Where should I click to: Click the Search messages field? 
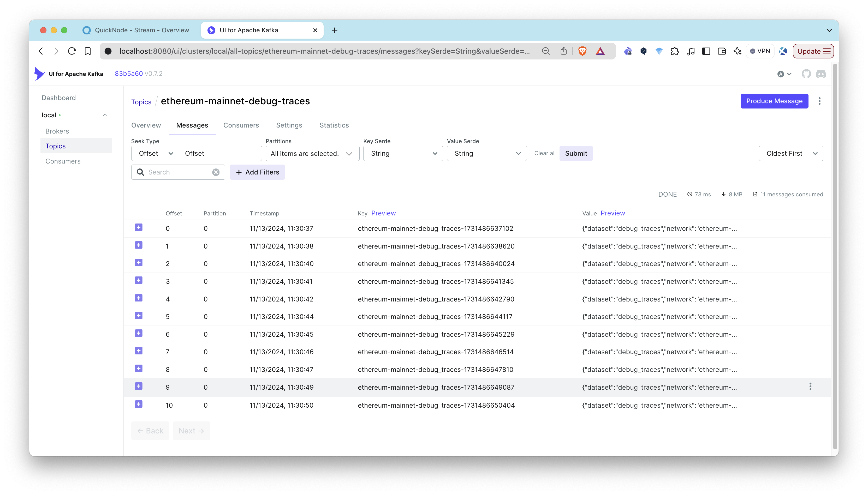(x=178, y=172)
